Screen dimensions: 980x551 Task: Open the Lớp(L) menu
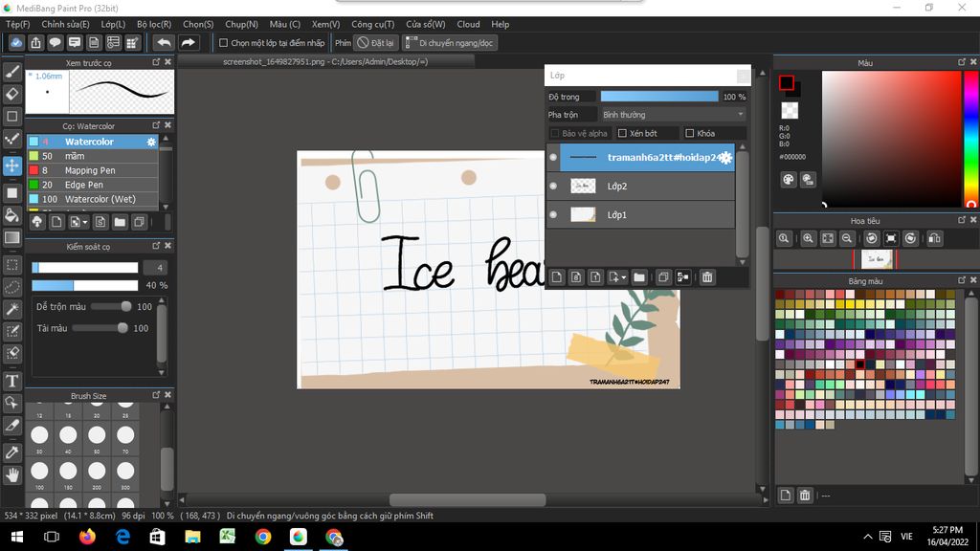113,24
